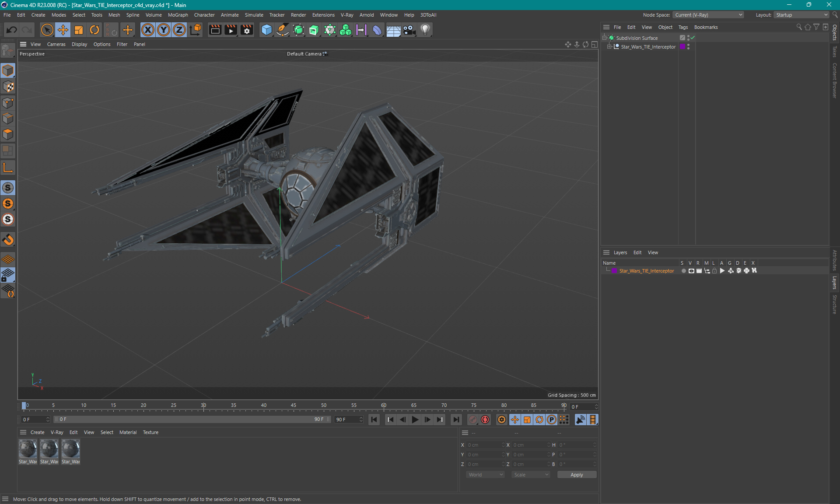Open viewport Display menu
Viewport: 840px width, 504px height.
click(x=79, y=44)
